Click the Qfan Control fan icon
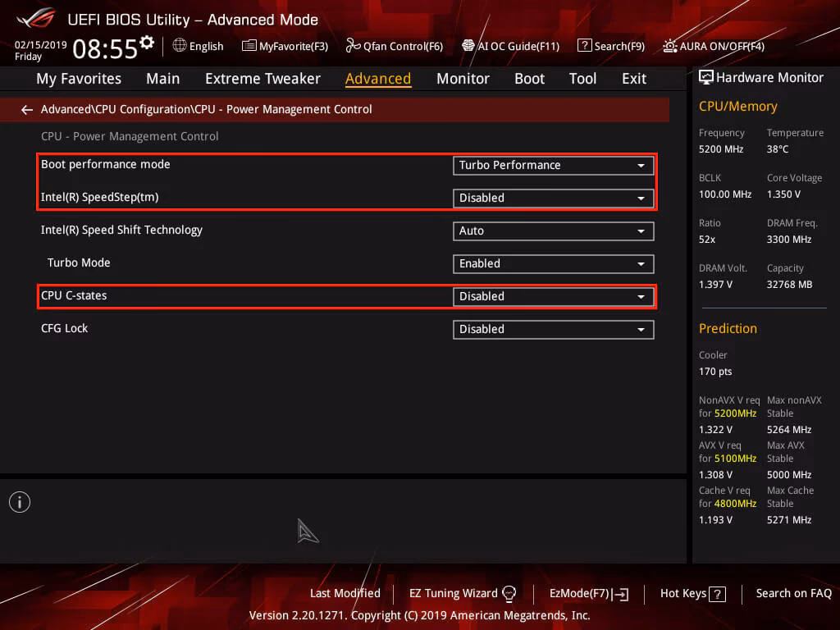Image resolution: width=840 pixels, height=630 pixels. pyautogui.click(x=353, y=46)
